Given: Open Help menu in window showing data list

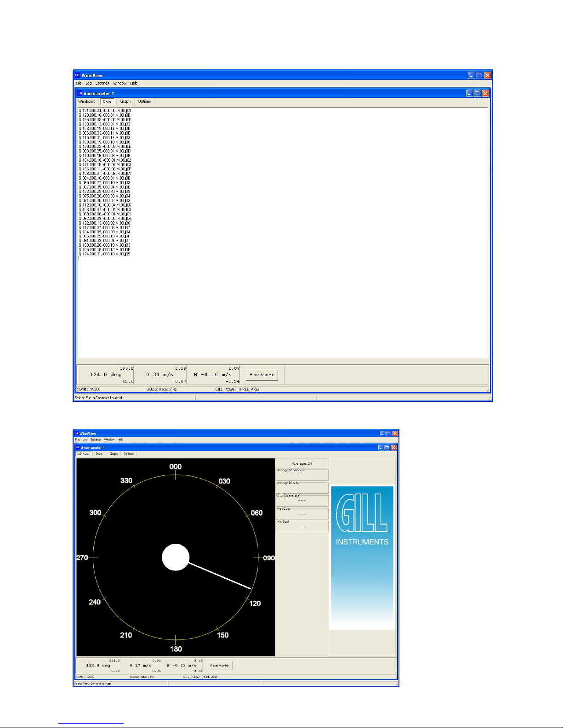Looking at the screenshot, I should (134, 83).
